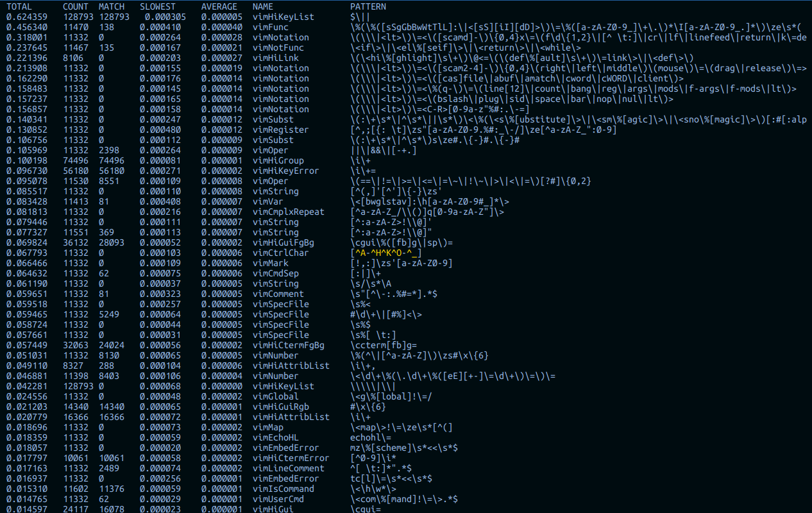Screen dimensions: 812x513
Task: Select the pattern $\|| in first row
Action: [360, 17]
